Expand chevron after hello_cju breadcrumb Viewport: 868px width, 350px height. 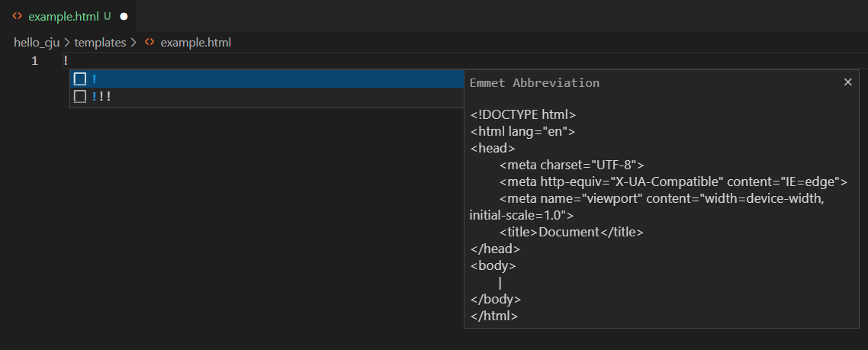coord(67,42)
